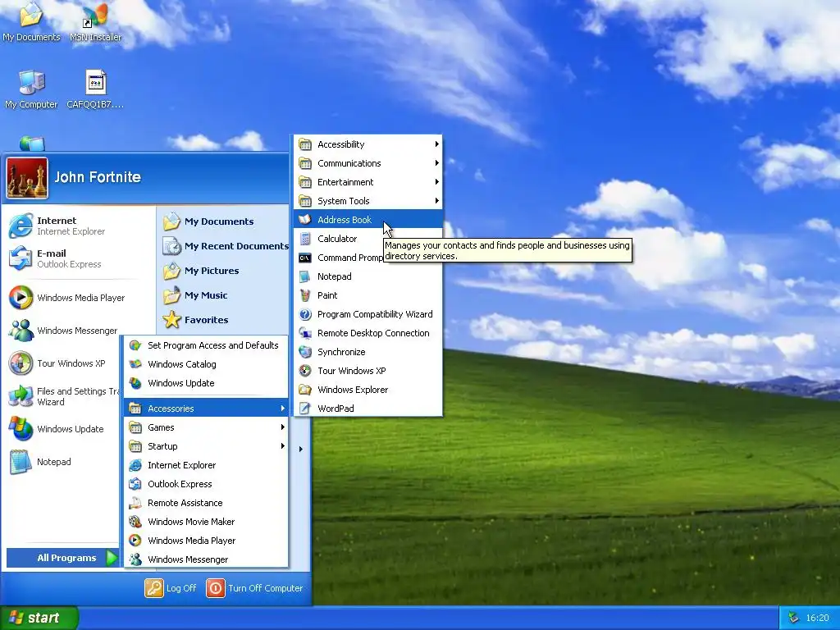Click John Fortnite chess user picture
The height and width of the screenshot is (630, 840).
click(x=27, y=178)
